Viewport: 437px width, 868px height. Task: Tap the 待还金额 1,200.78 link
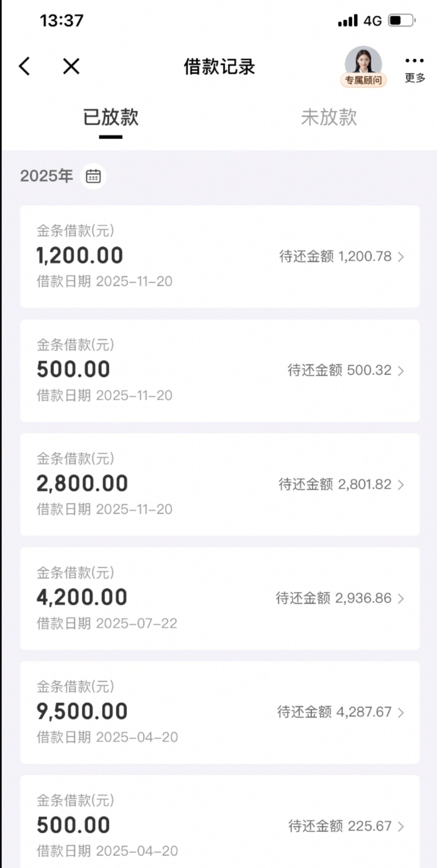pyautogui.click(x=335, y=257)
